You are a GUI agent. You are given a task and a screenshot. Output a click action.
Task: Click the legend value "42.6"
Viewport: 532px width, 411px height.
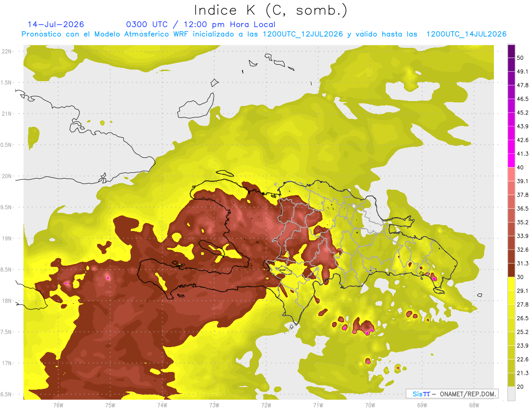pyautogui.click(x=522, y=140)
